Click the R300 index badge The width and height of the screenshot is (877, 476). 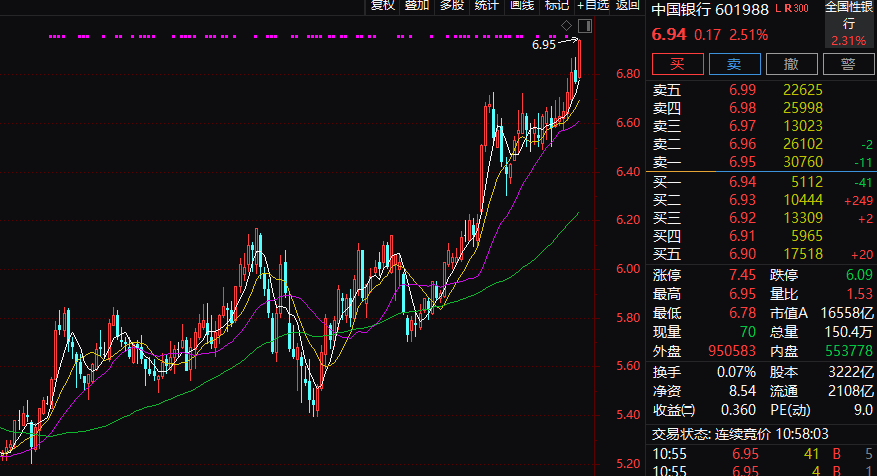(796, 8)
